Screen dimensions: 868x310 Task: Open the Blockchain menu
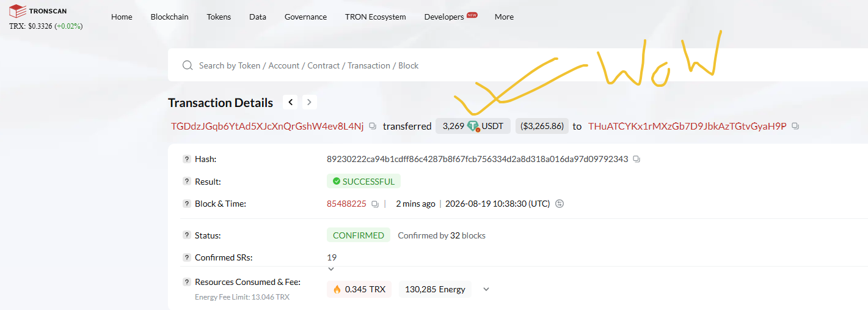point(170,17)
